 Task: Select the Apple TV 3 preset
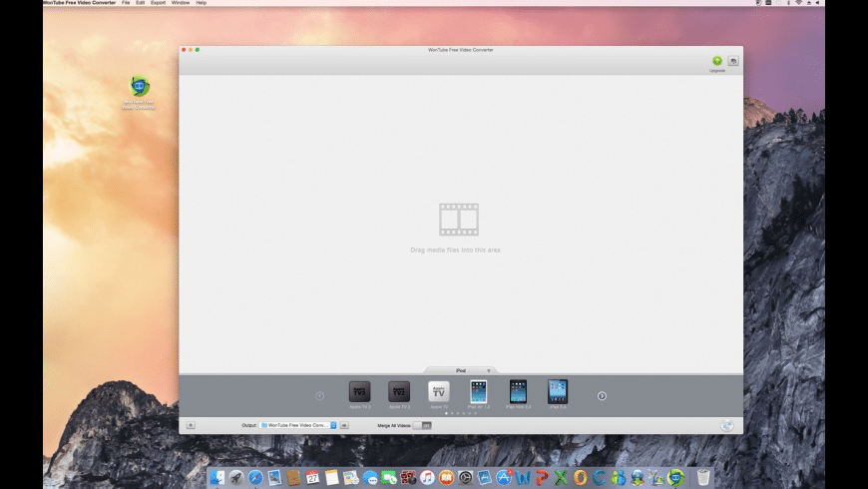pos(360,391)
